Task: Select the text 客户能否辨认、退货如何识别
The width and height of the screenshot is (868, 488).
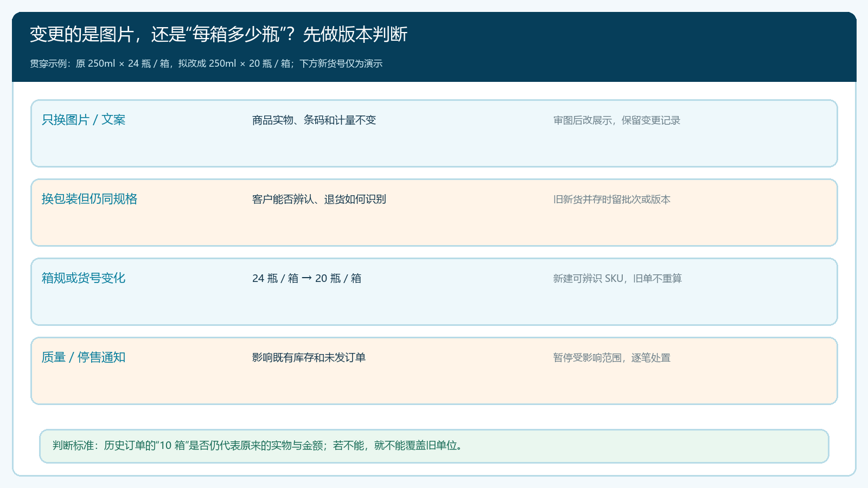Action: [x=319, y=200]
